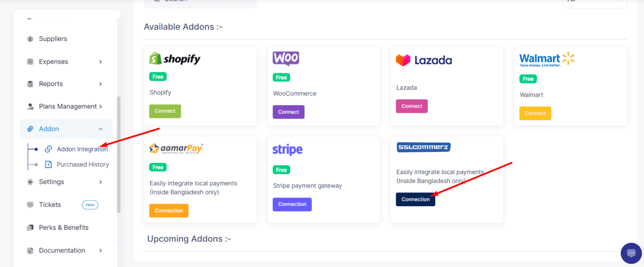Click the Suppliers sidebar icon
Viewport: 644px width, 267px height.
(x=30, y=39)
